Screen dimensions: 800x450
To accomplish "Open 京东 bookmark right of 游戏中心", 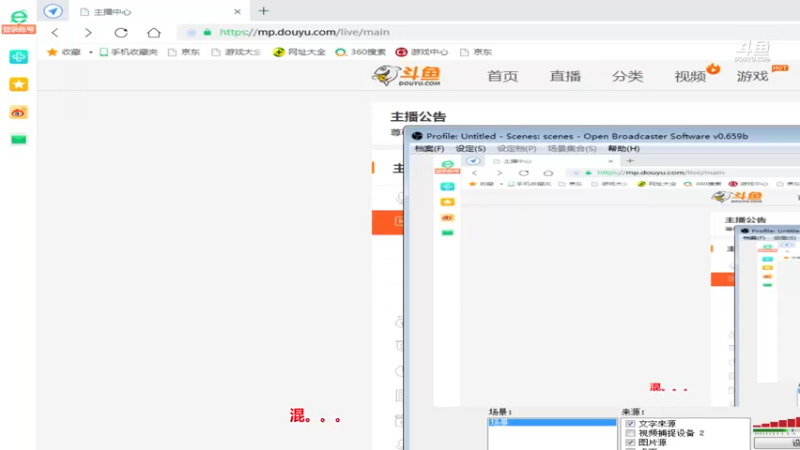I will (476, 52).
